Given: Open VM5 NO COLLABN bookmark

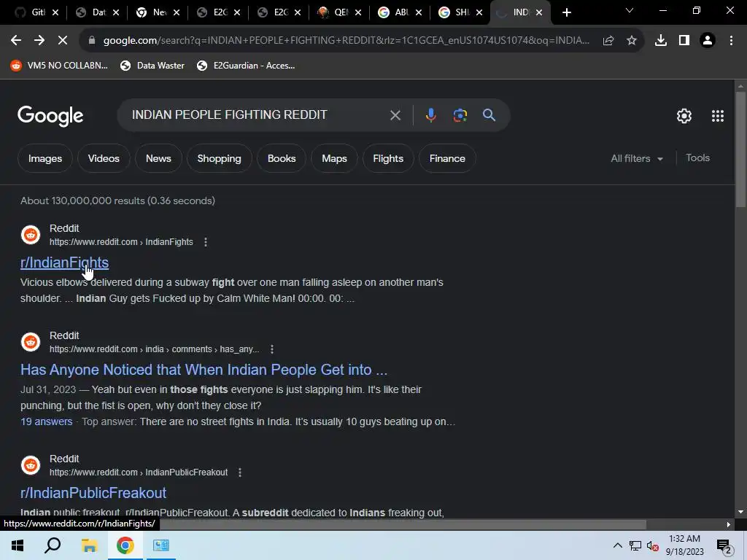Looking at the screenshot, I should 59,66.
